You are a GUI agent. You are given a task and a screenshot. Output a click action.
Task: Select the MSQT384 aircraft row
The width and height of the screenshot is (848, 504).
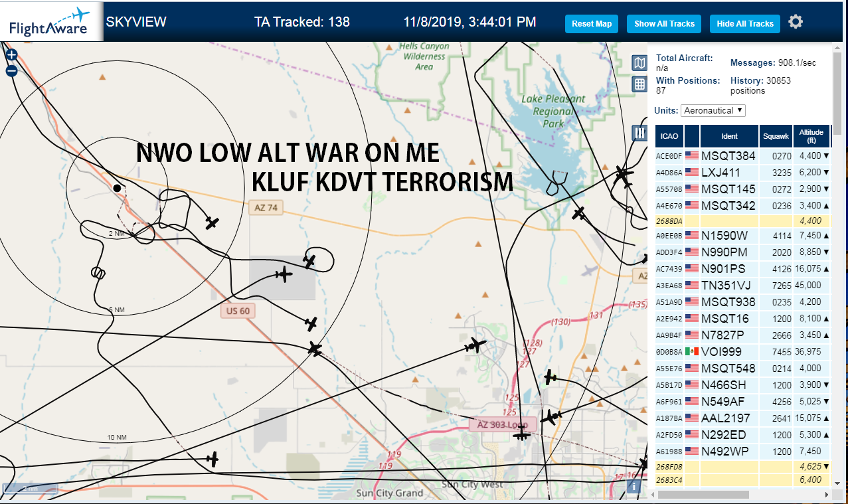742,155
